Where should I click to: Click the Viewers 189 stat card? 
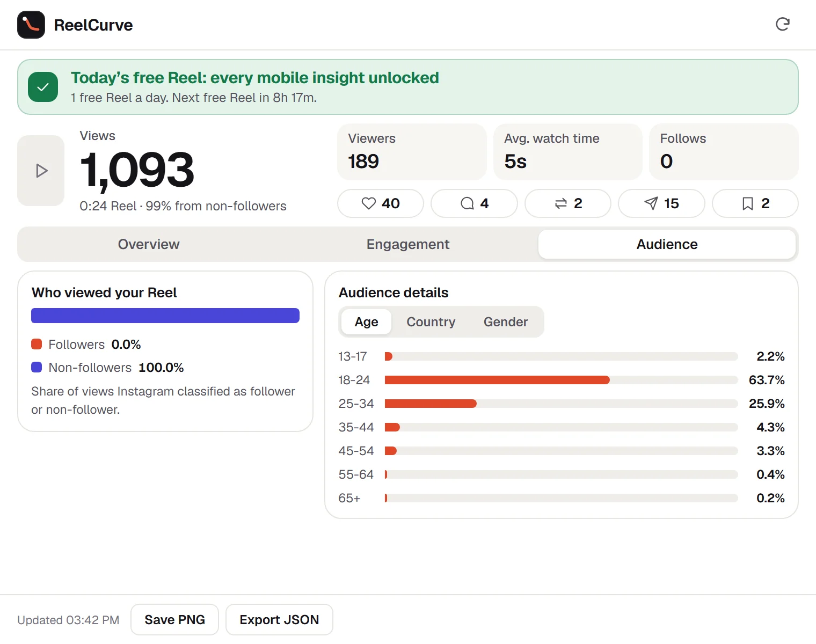tap(412, 152)
